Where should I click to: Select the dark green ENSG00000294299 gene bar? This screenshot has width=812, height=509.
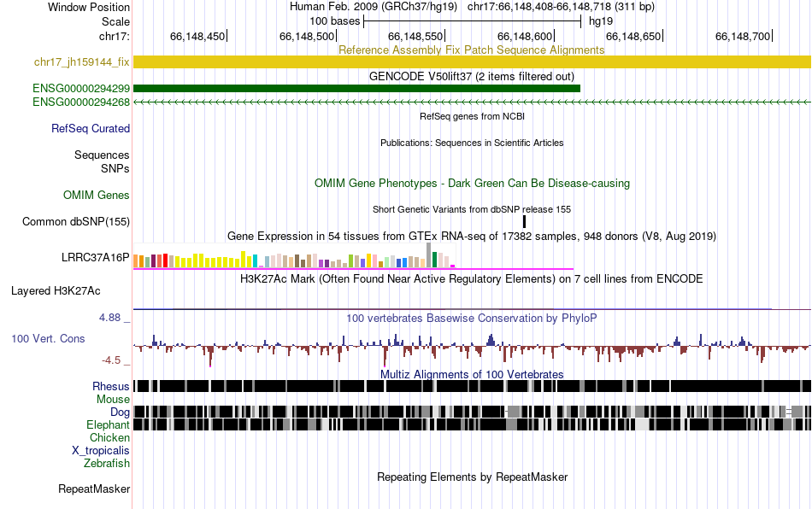coord(356,89)
